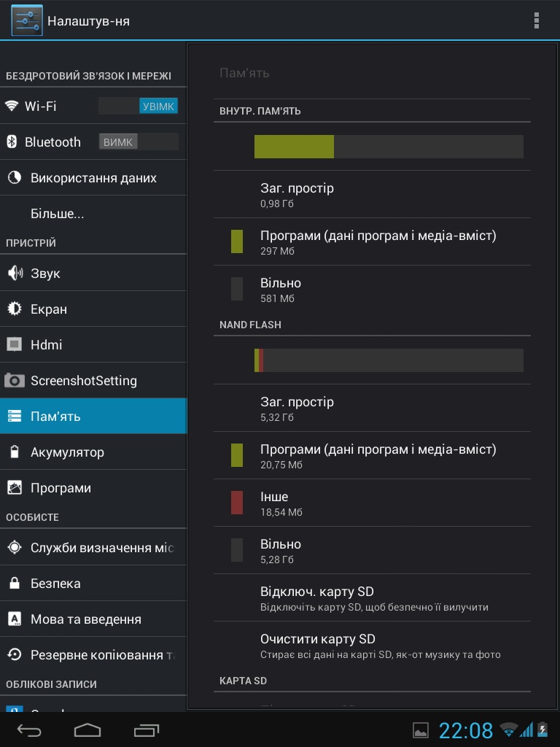Open the three-dot overflow menu

coord(537,20)
